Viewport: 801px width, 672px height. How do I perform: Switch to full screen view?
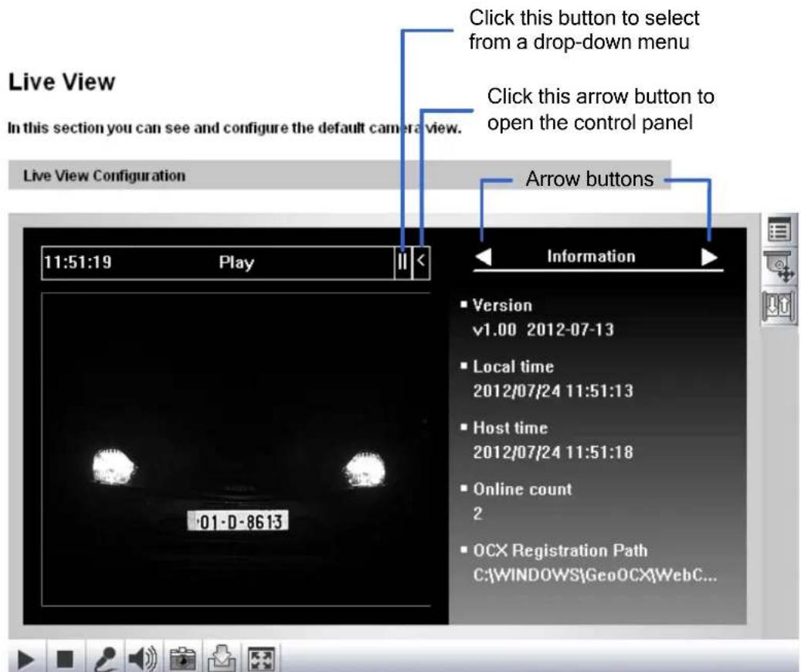coord(261,659)
